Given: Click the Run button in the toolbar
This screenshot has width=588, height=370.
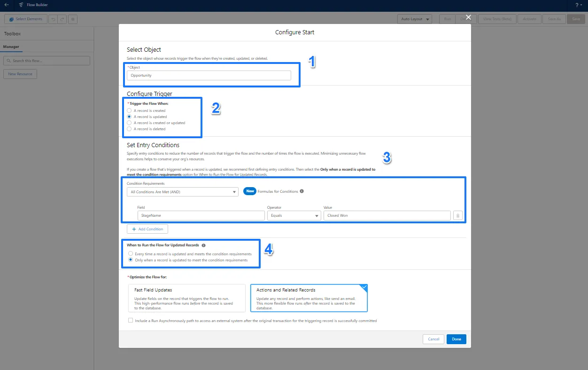Looking at the screenshot, I should tap(448, 19).
